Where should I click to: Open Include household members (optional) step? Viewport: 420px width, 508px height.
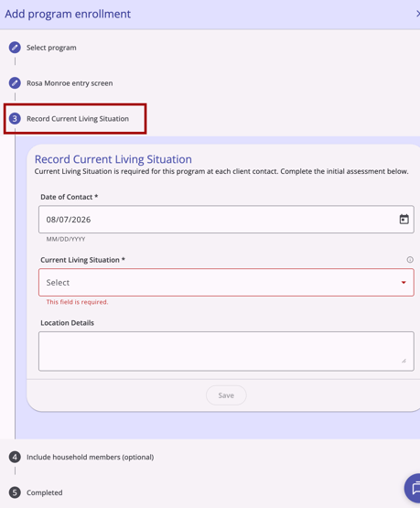[x=90, y=457]
